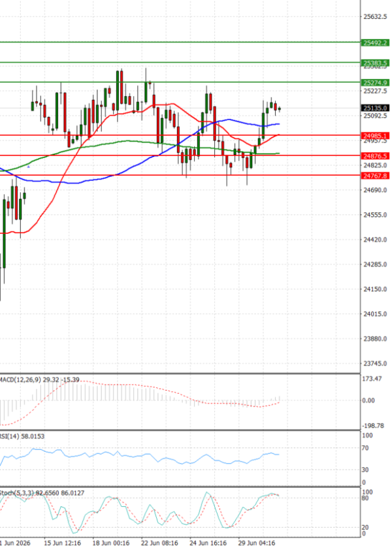This screenshot has height=546, width=392.
Task: Click the 23745.0 price axis value
Action: click(x=375, y=364)
